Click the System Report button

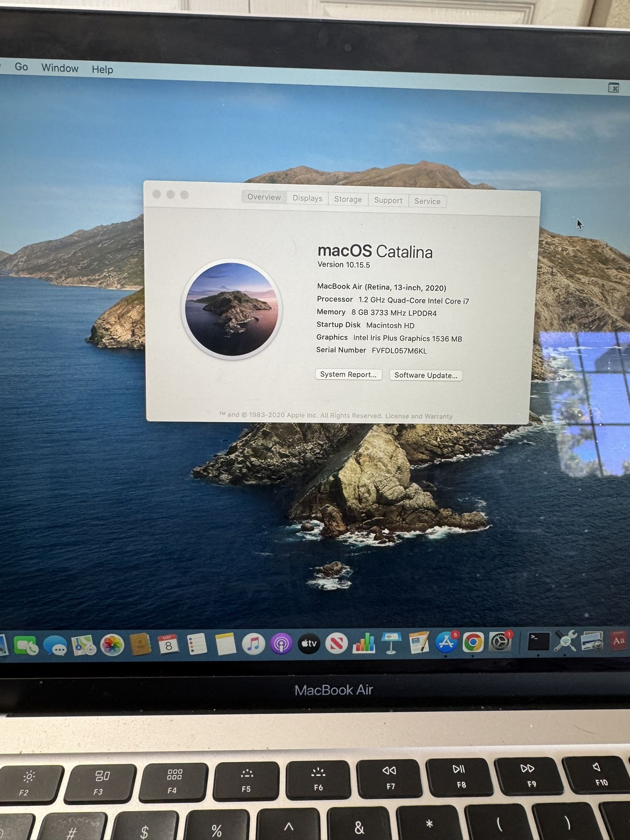(x=348, y=374)
